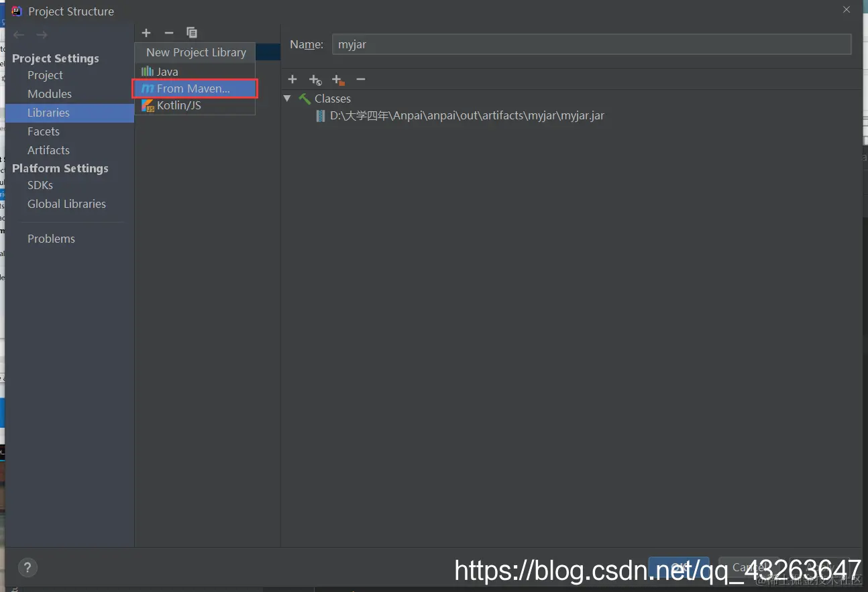Click the remove library minus icon

[169, 33]
